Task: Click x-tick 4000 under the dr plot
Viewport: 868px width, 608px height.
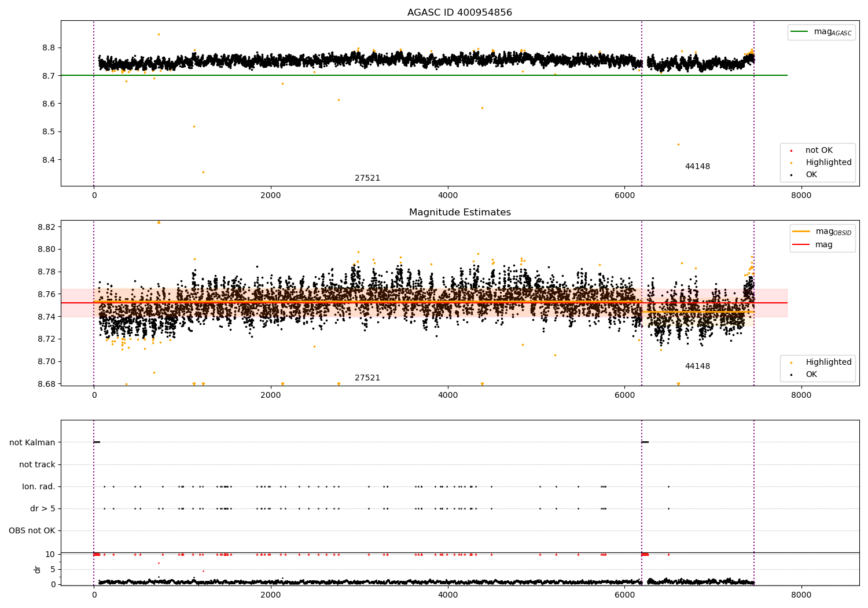Action: tap(448, 595)
